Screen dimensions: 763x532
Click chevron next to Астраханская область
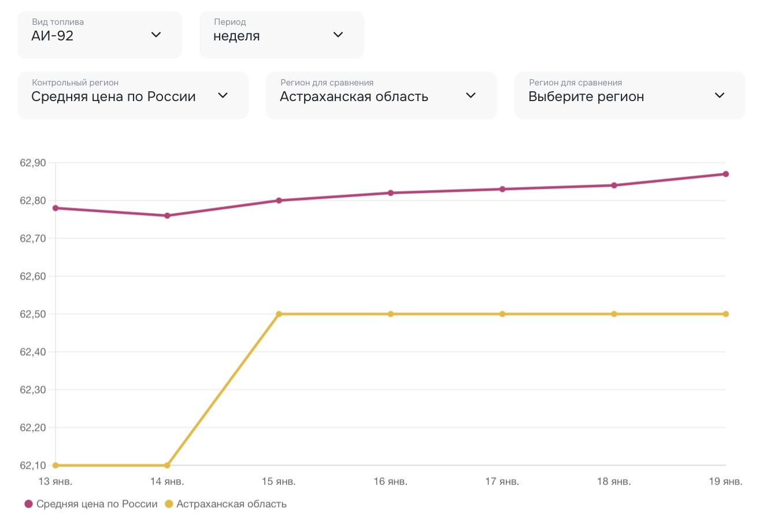point(471,95)
